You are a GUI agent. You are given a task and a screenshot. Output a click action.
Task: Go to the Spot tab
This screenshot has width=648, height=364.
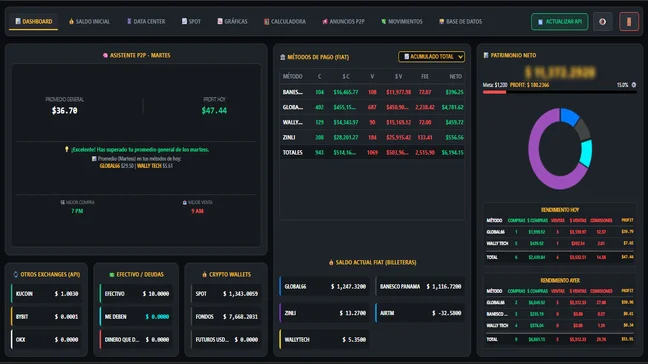(191, 21)
